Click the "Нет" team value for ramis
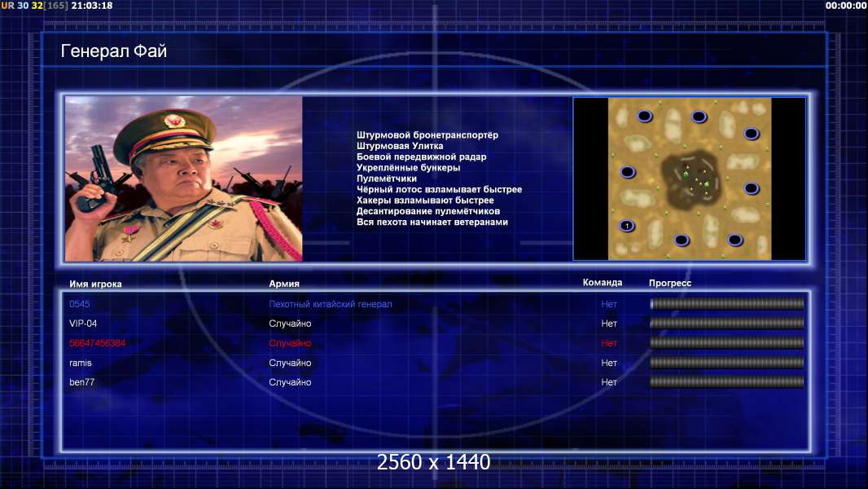 coord(609,363)
